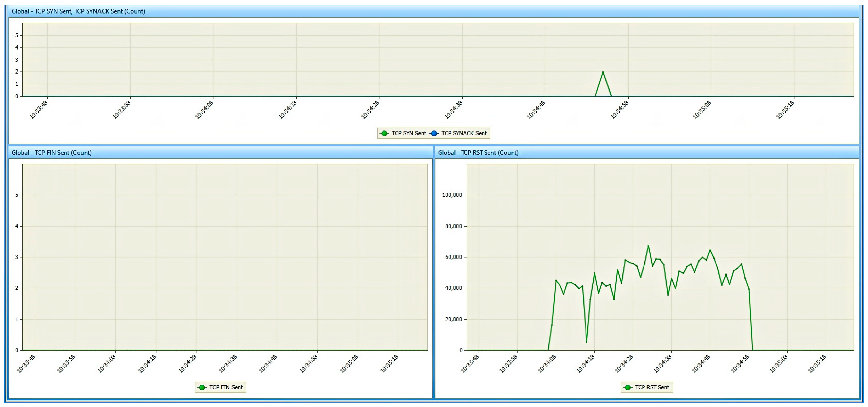Click the 10:34:28 time label in FIN chart
Screen dimensions: 868x407
[187, 364]
